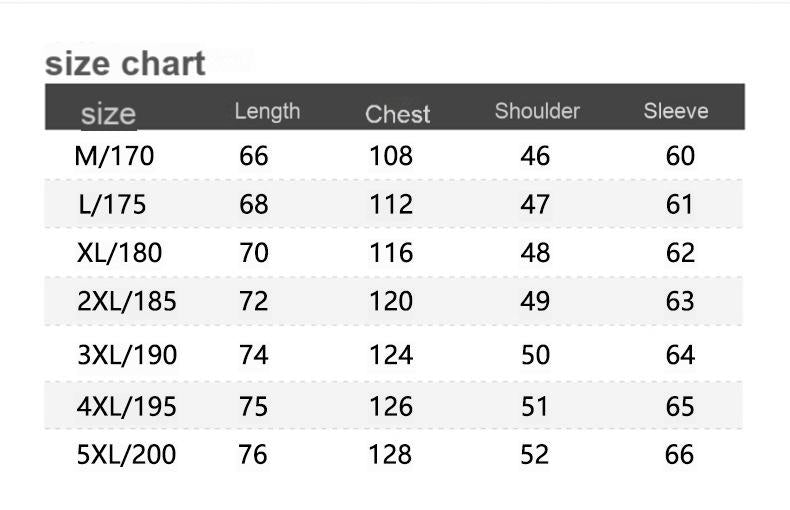Select the 'size' column header
The height and width of the screenshot is (510, 790).
(108, 114)
